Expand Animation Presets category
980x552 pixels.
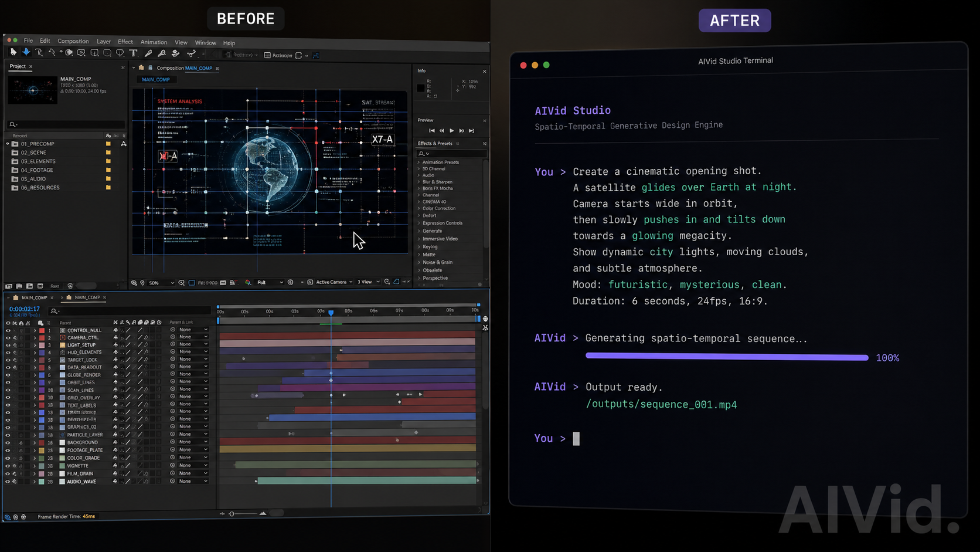tap(418, 162)
